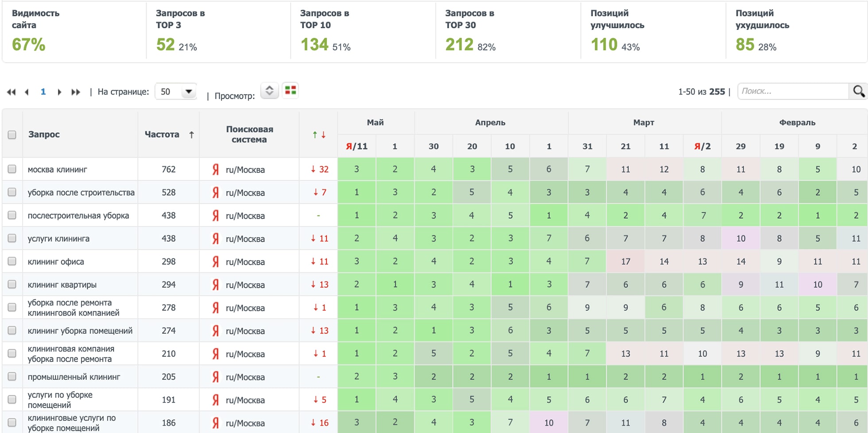868x433 pixels.
Task: Select the промышленный клининг row checkbox
Action: tap(12, 376)
